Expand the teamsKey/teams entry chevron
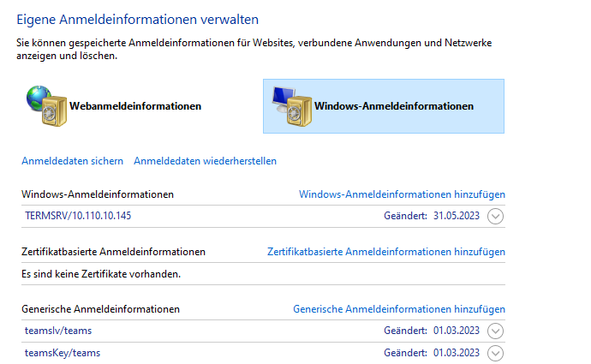Screen dimensions: 591x364 click(x=495, y=353)
